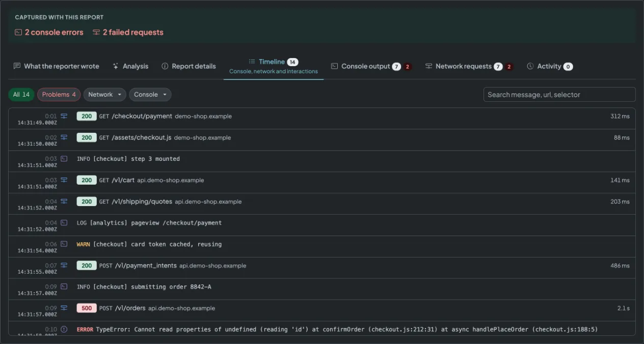
Task: Focus the Search message, url, selector field
Action: click(x=559, y=95)
